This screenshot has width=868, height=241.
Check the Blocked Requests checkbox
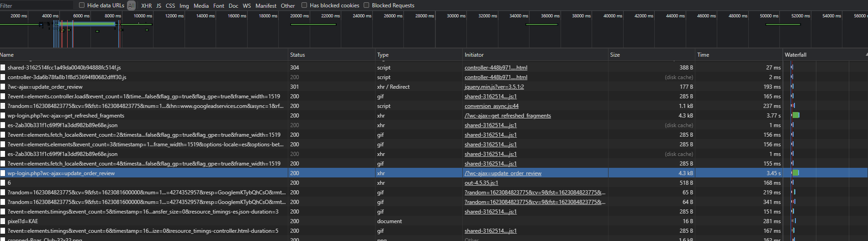[366, 5]
